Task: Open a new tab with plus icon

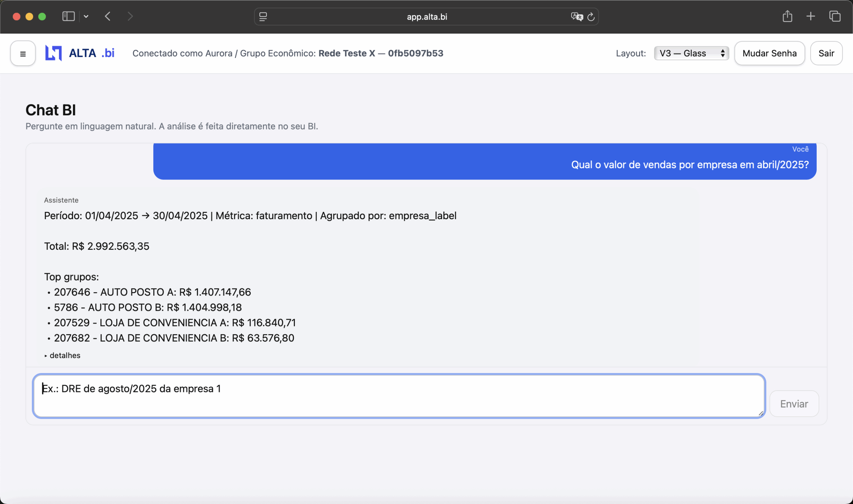Action: pyautogui.click(x=811, y=16)
